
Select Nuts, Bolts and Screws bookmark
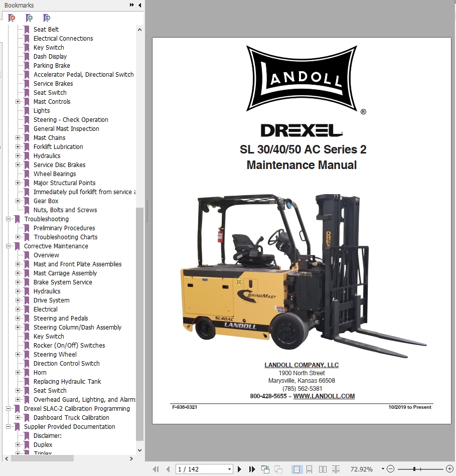pyautogui.click(x=65, y=210)
